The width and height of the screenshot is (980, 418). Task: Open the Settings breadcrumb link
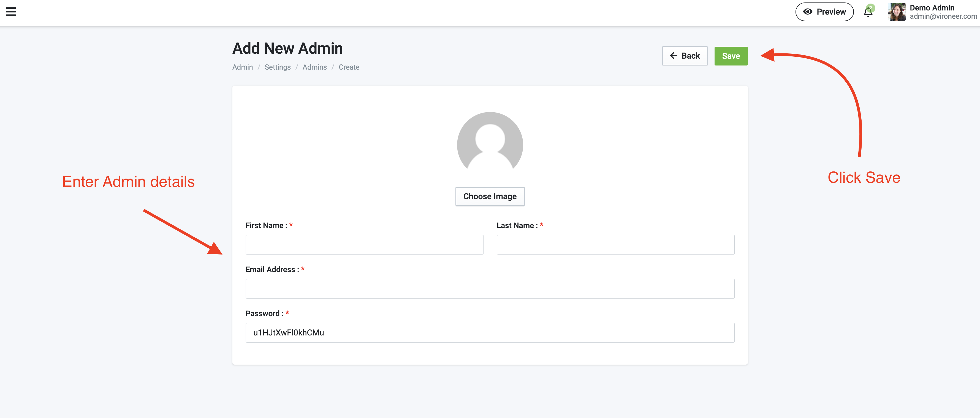pyautogui.click(x=277, y=67)
